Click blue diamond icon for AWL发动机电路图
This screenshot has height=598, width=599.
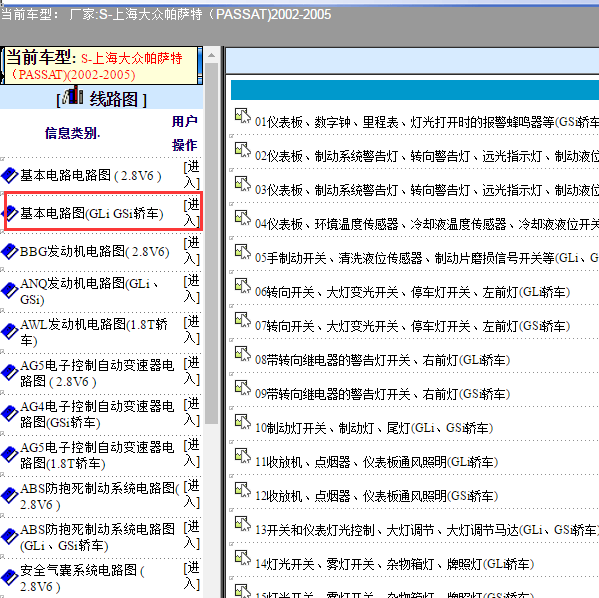pyautogui.click(x=9, y=331)
